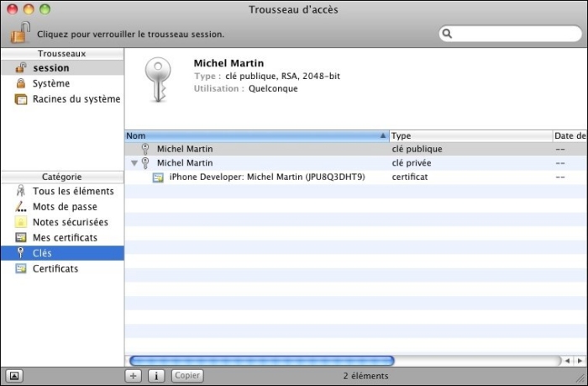
Task: Open the Notes sécurisées category
Action: [x=70, y=222]
